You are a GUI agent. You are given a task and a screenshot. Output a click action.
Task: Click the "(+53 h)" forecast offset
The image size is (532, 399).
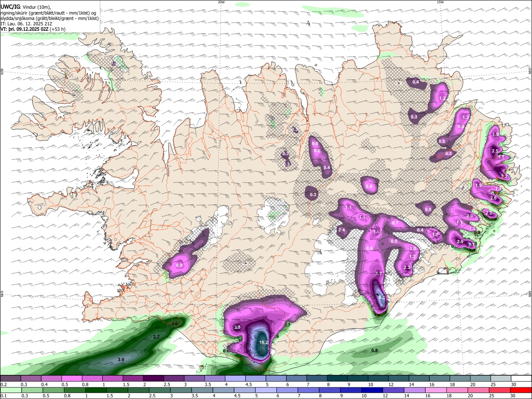57,29
